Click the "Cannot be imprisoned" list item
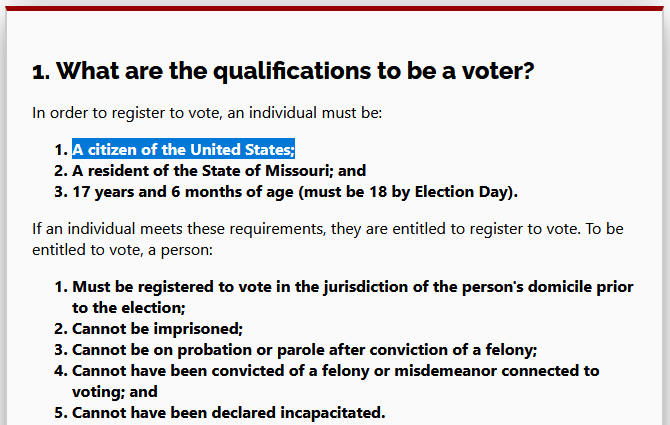The width and height of the screenshot is (670, 425). tap(157, 328)
